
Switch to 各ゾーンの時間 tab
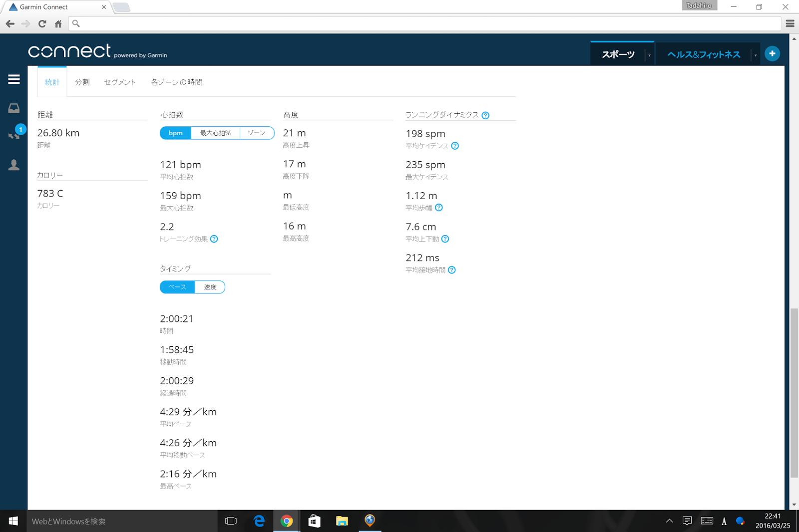[x=177, y=82]
